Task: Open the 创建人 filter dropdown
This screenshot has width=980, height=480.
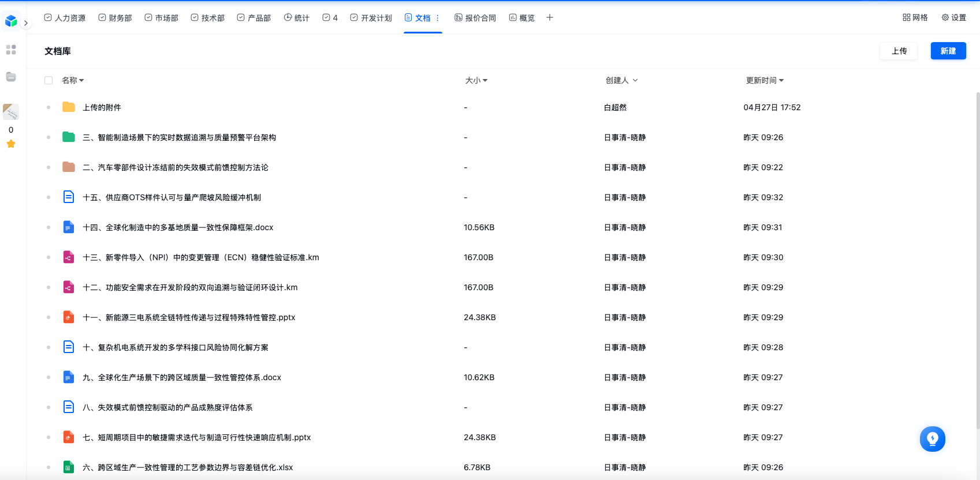Action: (621, 80)
